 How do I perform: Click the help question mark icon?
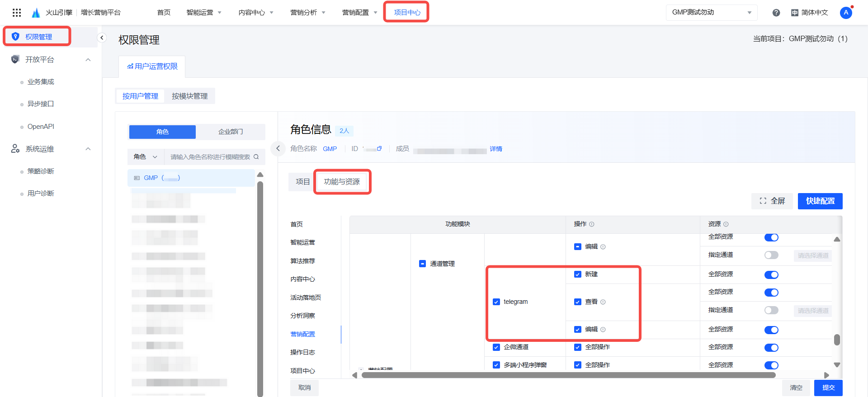click(x=776, y=13)
